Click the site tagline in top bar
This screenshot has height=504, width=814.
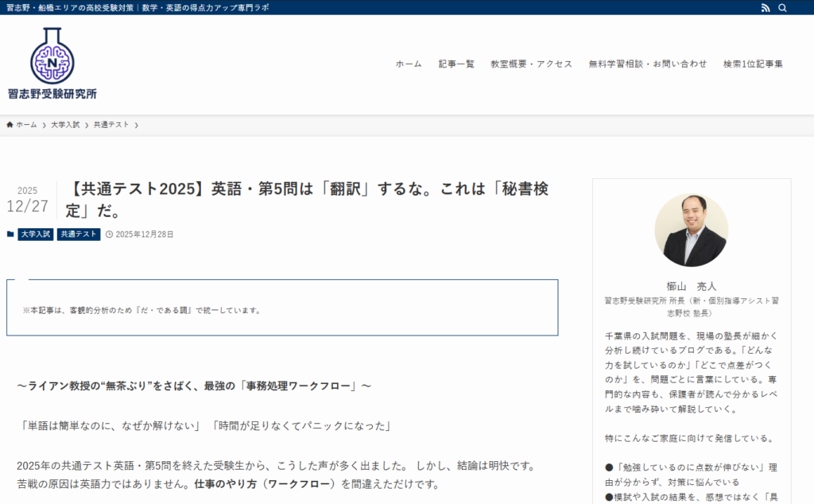coord(138,8)
